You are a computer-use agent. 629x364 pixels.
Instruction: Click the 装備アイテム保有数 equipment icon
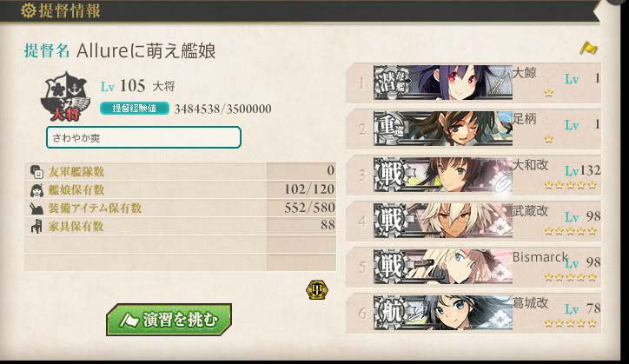click(x=36, y=208)
